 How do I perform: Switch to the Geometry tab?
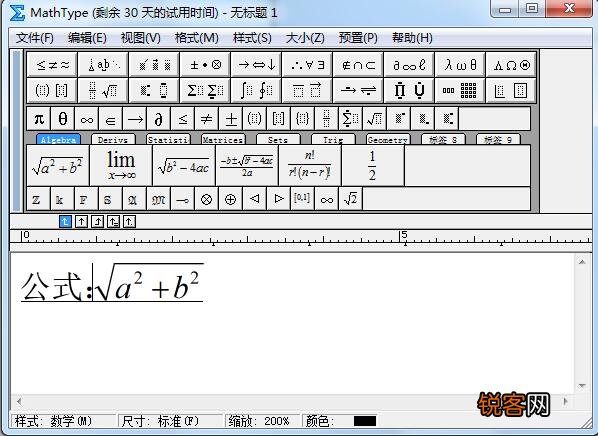[388, 140]
